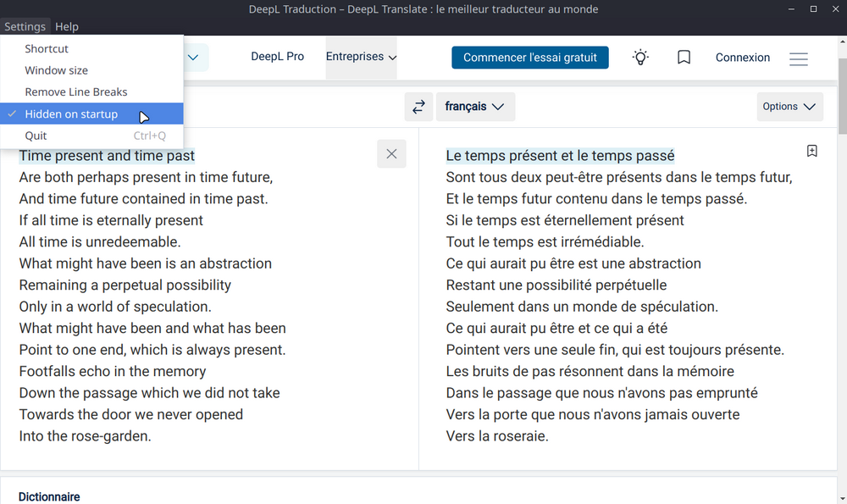Click the lightbulb icon in header
This screenshot has height=504, width=847.
coord(641,58)
